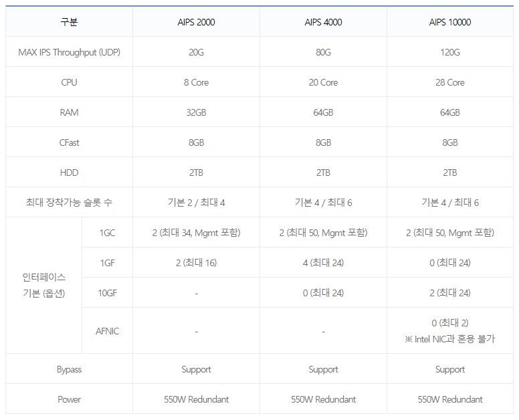Select AIPS 10000 기본 4 / 최대 6 cell

[x=450, y=202]
